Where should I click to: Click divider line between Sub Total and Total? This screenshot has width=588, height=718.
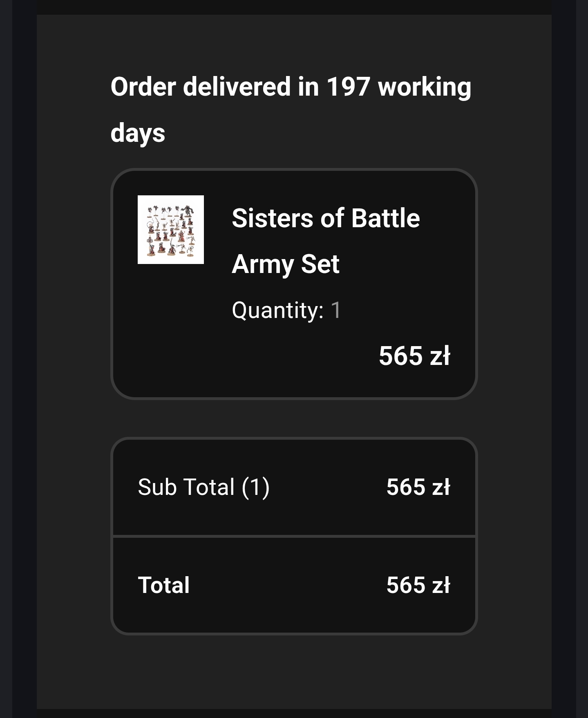click(294, 536)
